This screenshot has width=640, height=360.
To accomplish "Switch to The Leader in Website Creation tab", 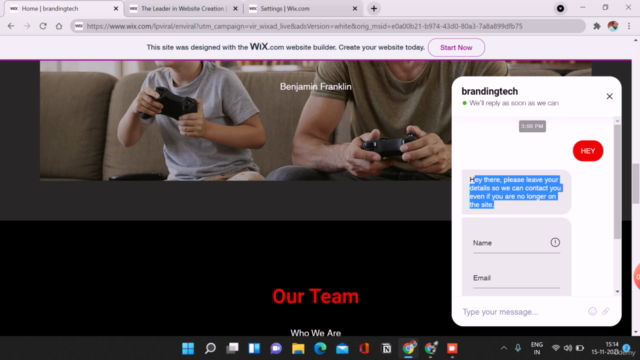I will coord(183,9).
